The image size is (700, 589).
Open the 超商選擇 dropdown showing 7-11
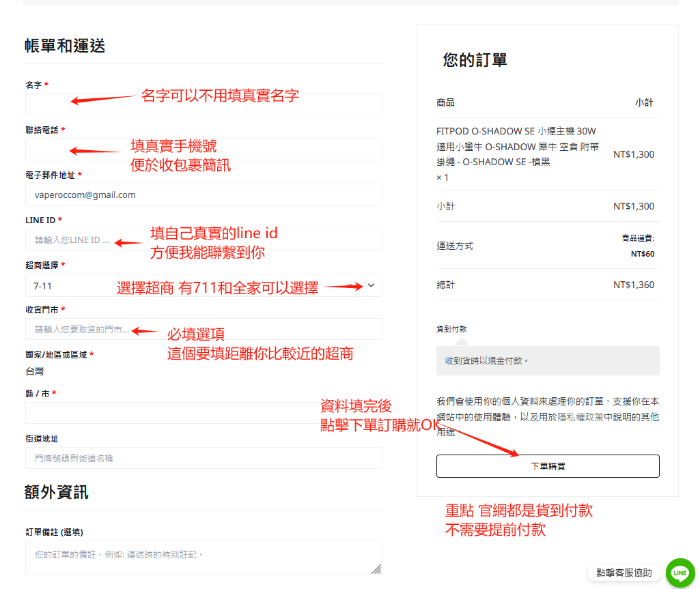click(204, 285)
